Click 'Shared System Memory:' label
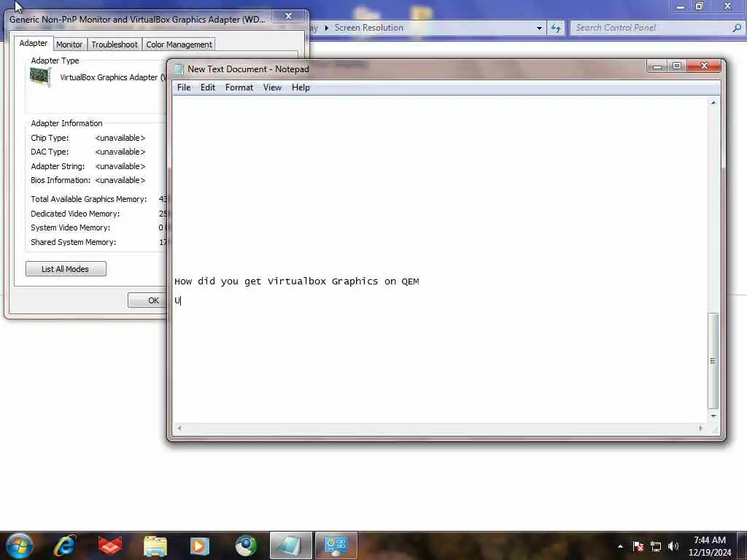747x560 pixels. click(x=74, y=242)
